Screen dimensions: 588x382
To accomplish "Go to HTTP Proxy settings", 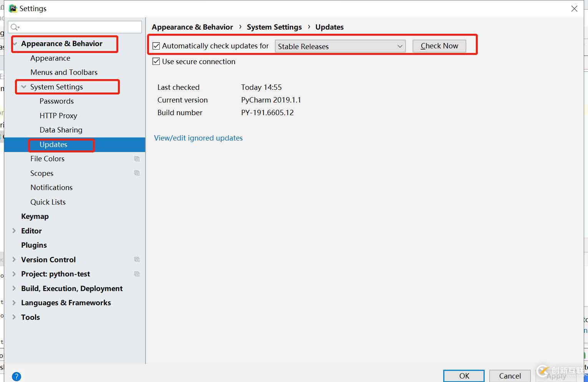I will [x=58, y=116].
